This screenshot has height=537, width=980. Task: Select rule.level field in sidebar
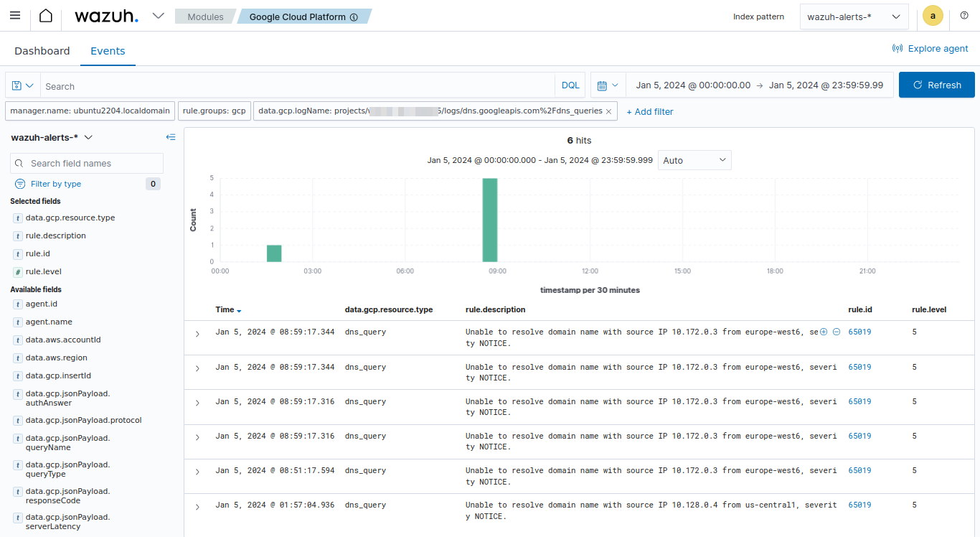[x=44, y=271]
